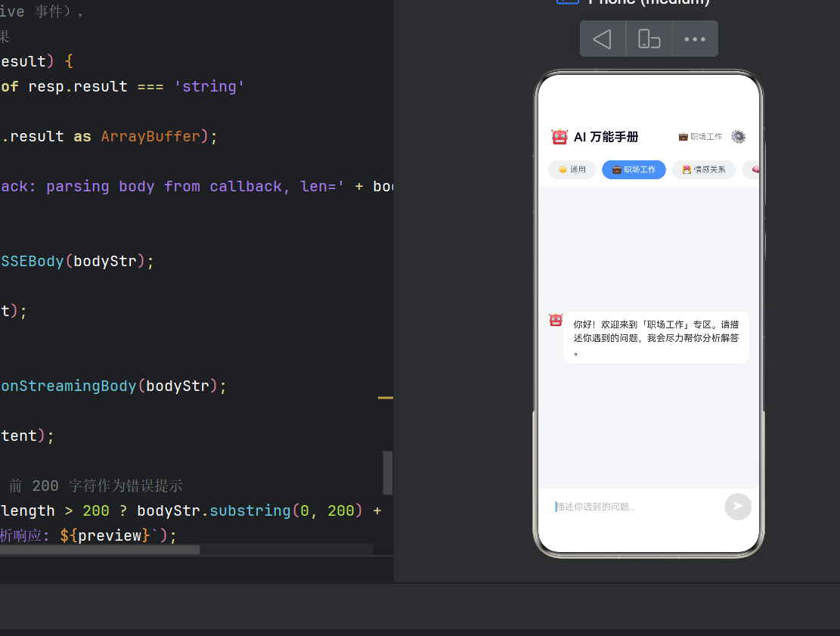840x636 pixels.
Task: Click onStreamingBody(bodyStr) call in code
Action: coord(113,386)
